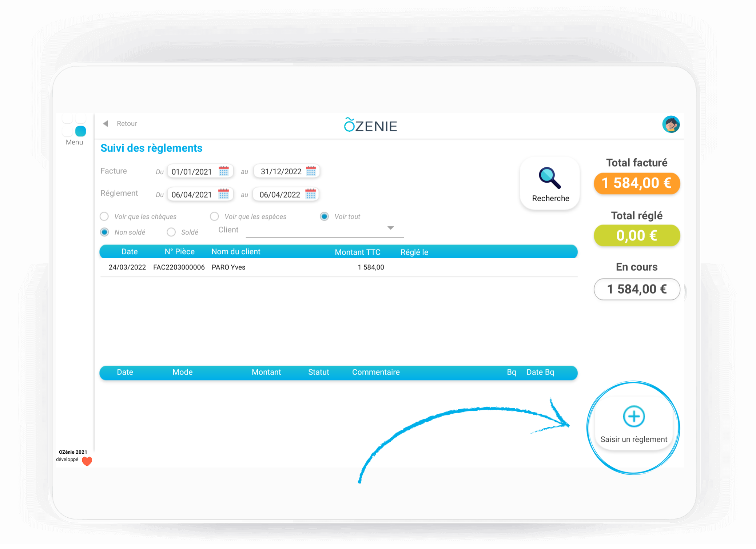Click Montant TTC column header
Viewport: 756px width, 549px height.
357,252
